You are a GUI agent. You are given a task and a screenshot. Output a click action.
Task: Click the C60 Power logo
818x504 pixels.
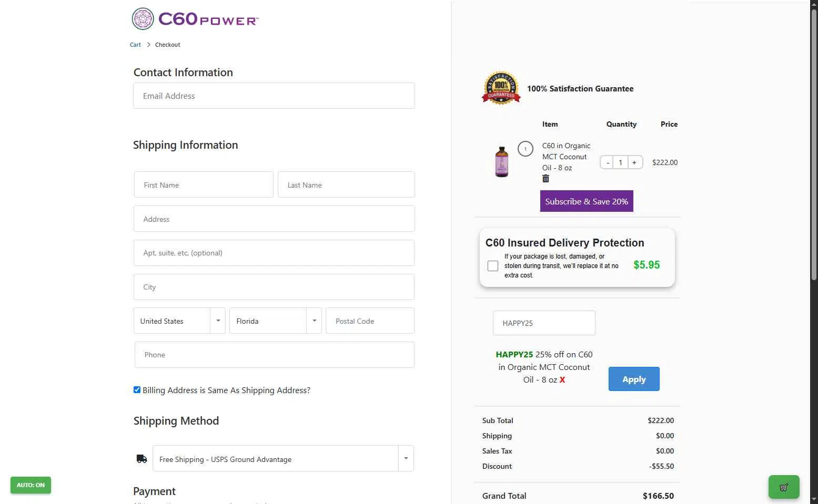click(195, 19)
